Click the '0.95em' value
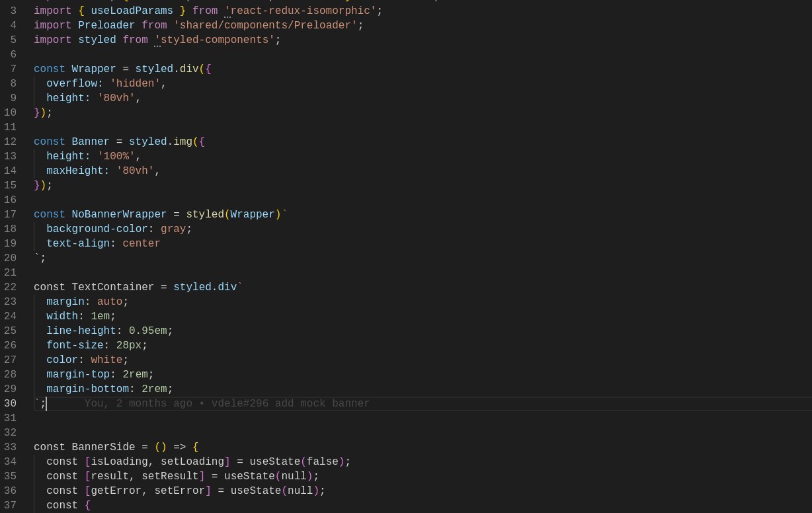Screen dimensions: 812x513 click(x=148, y=331)
